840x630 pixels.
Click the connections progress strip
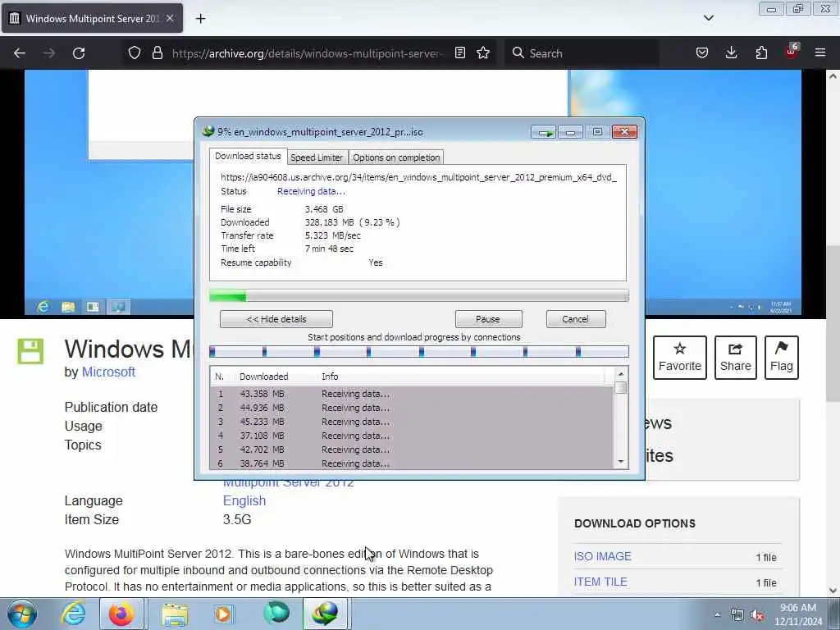point(419,351)
